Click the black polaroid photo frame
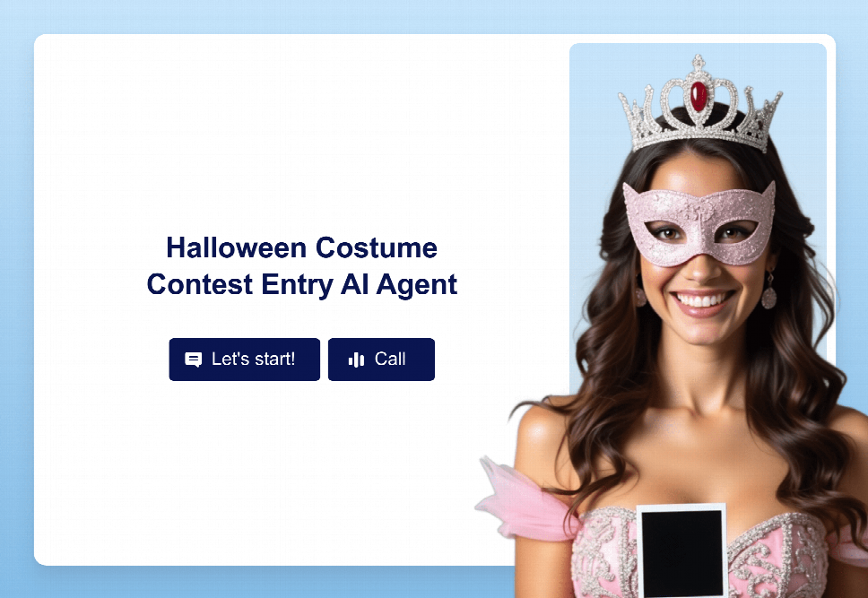Image resolution: width=868 pixels, height=598 pixels. [682, 551]
